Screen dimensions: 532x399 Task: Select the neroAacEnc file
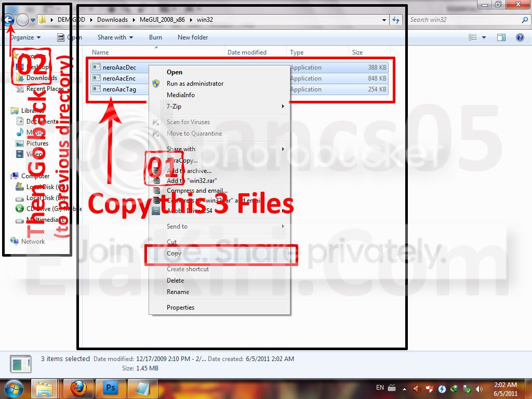point(119,78)
